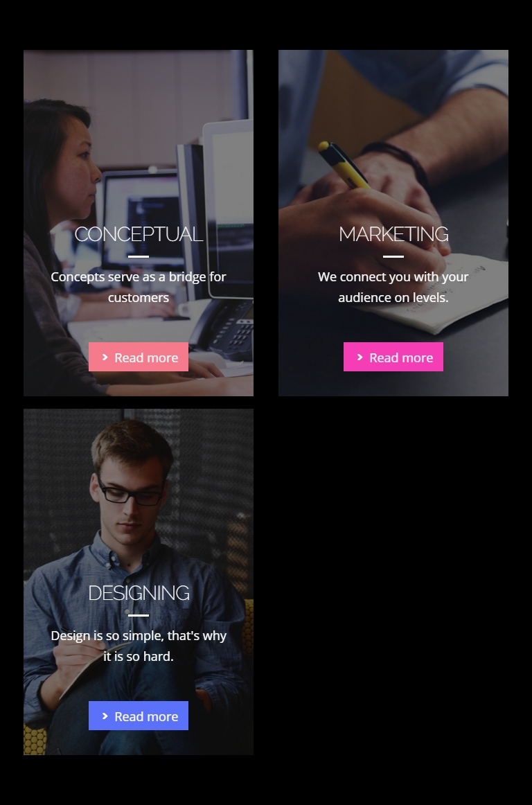Click the chevron icon on blue Designing button
Screen dimensions: 532x805
tap(105, 716)
